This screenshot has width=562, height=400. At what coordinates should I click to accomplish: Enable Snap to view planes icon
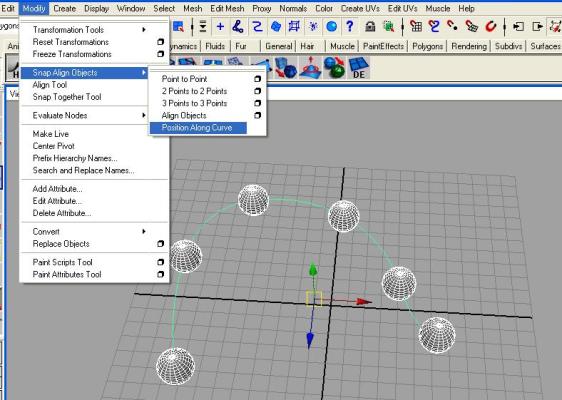tap(472, 27)
